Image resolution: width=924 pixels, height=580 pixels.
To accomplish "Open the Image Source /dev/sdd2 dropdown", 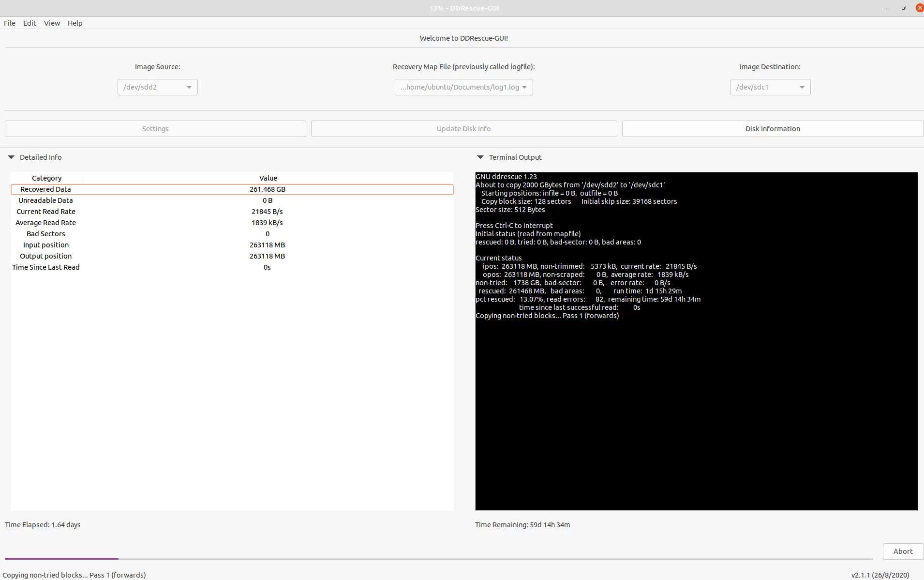I will pos(157,87).
